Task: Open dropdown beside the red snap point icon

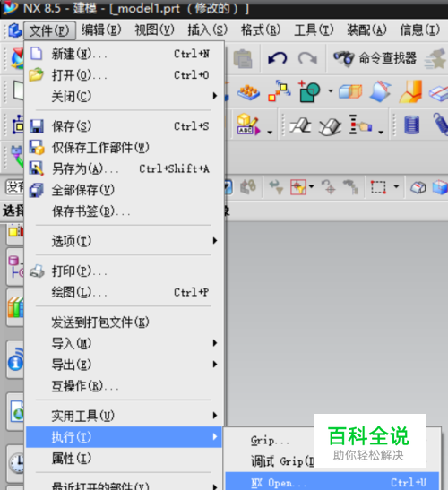Action: 311,186
